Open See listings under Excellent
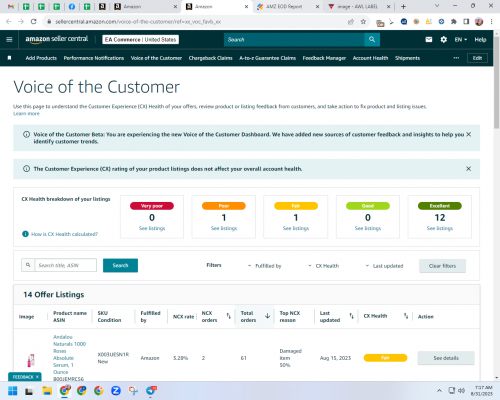The width and height of the screenshot is (500, 400). [440, 228]
